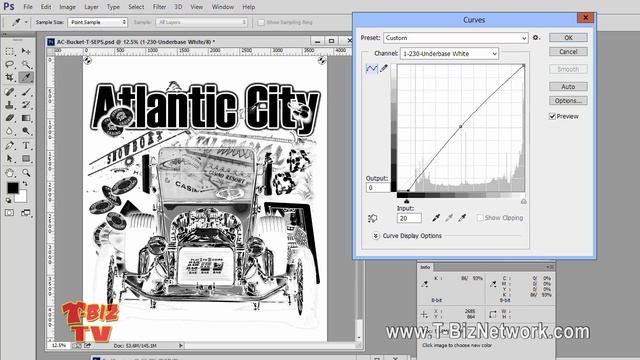The image size is (640, 360).
Task: Click the Input value field
Action: (409, 218)
